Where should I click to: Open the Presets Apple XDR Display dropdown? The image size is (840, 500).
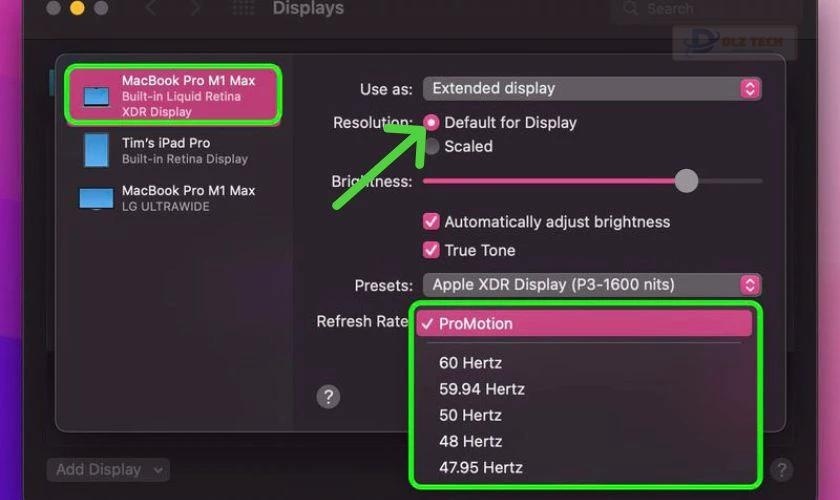point(592,285)
